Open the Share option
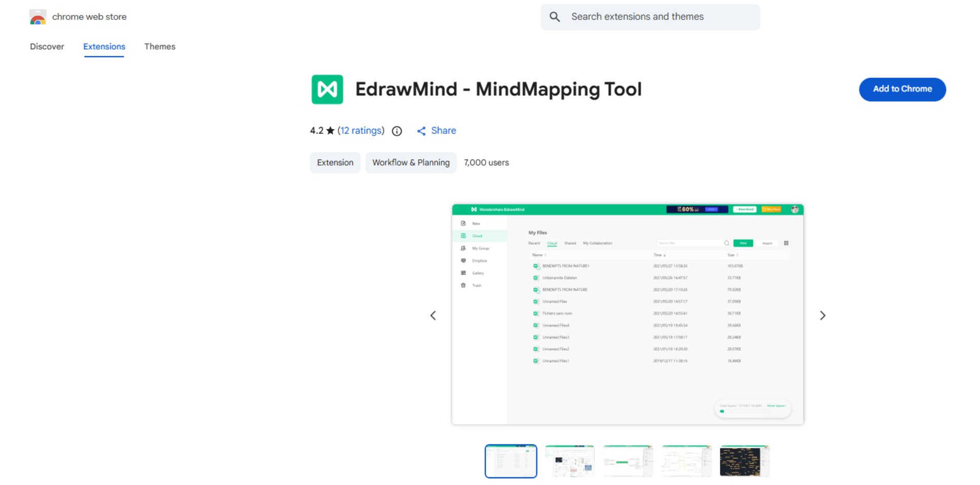The width and height of the screenshot is (980, 485). [x=436, y=131]
